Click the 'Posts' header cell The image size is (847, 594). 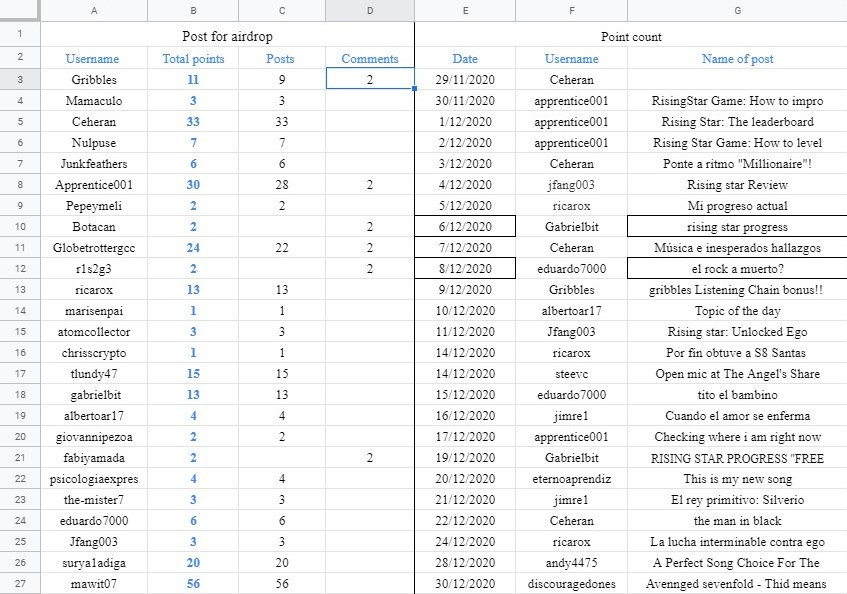282,58
